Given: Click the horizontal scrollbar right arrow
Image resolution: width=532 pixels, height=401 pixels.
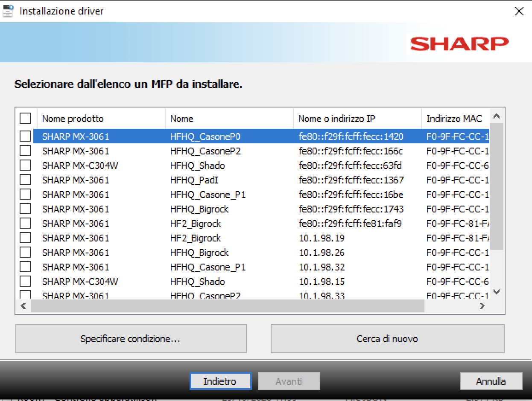Looking at the screenshot, I should coord(482,306).
